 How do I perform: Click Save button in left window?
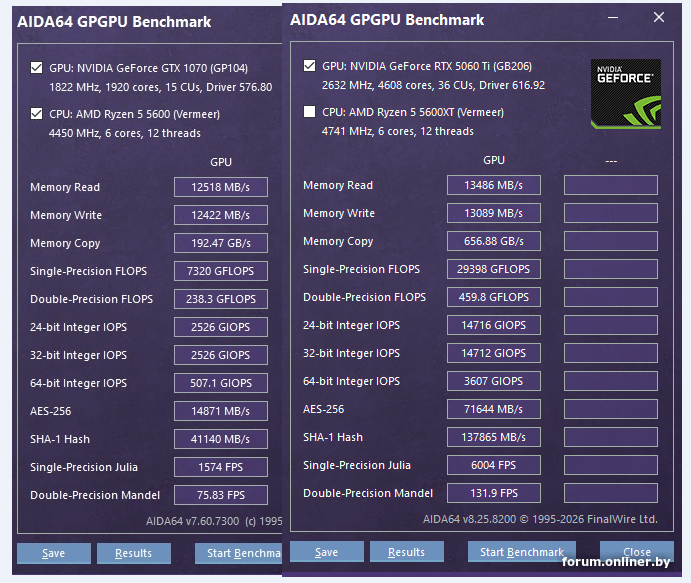[x=54, y=553]
